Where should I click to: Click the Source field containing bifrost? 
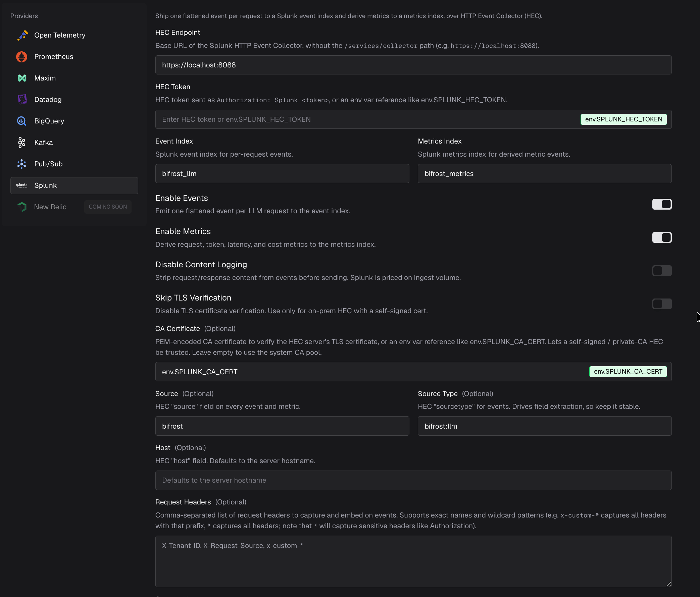pos(282,426)
